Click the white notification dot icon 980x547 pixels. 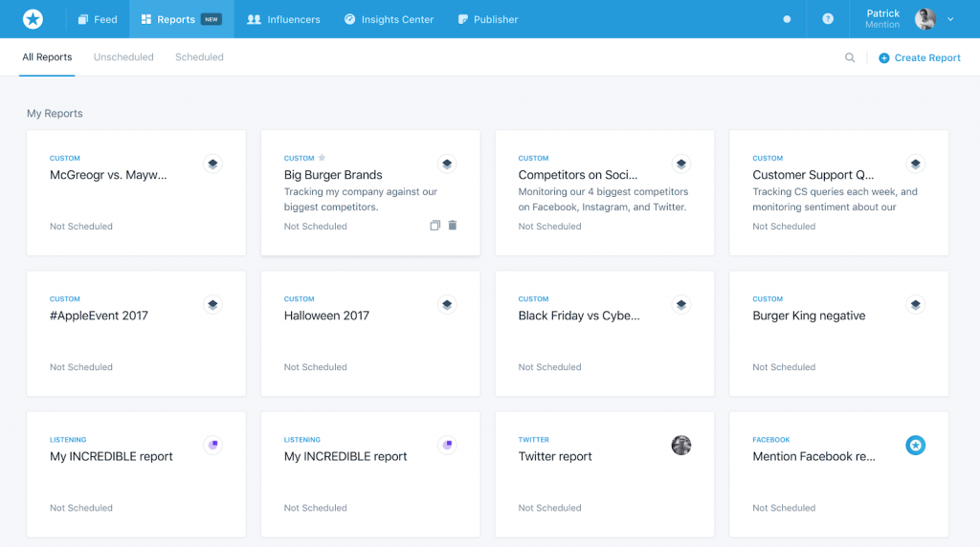click(x=787, y=19)
